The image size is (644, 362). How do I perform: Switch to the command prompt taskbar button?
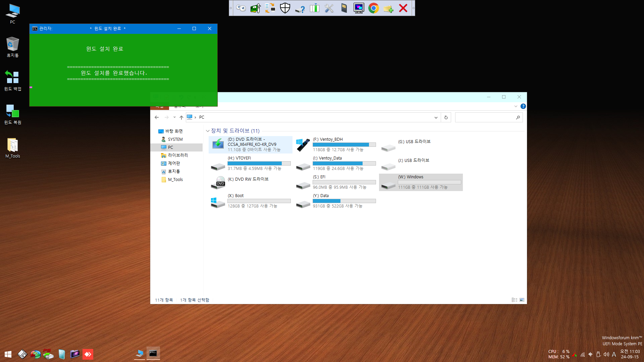(x=153, y=353)
